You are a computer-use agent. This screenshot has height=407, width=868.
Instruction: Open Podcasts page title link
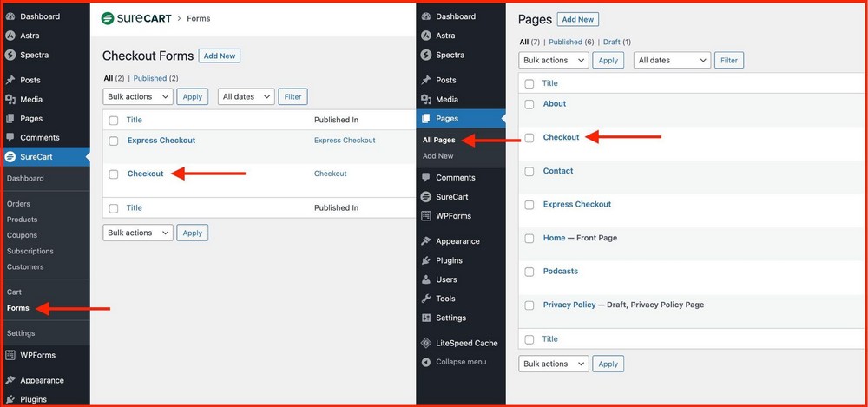pyautogui.click(x=560, y=272)
